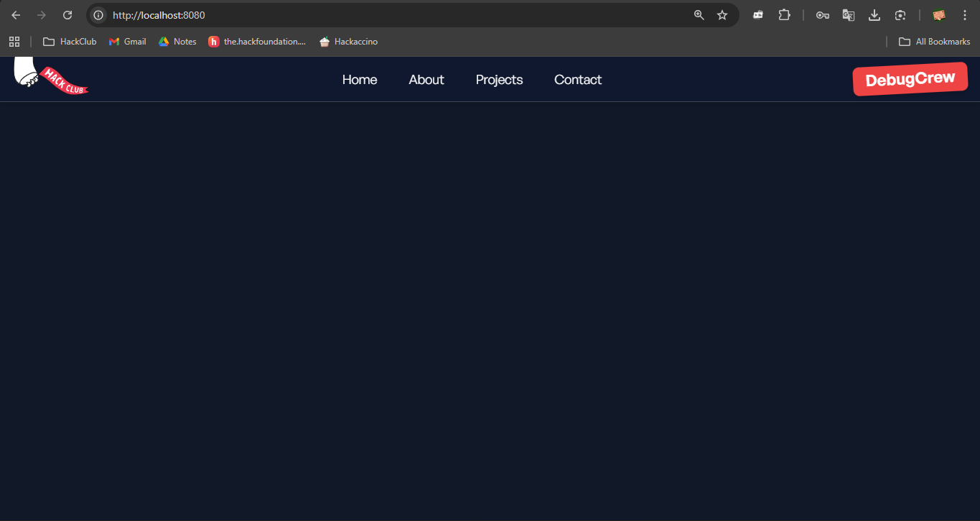
Task: Open the Chrome three-dot menu
Action: pos(964,15)
